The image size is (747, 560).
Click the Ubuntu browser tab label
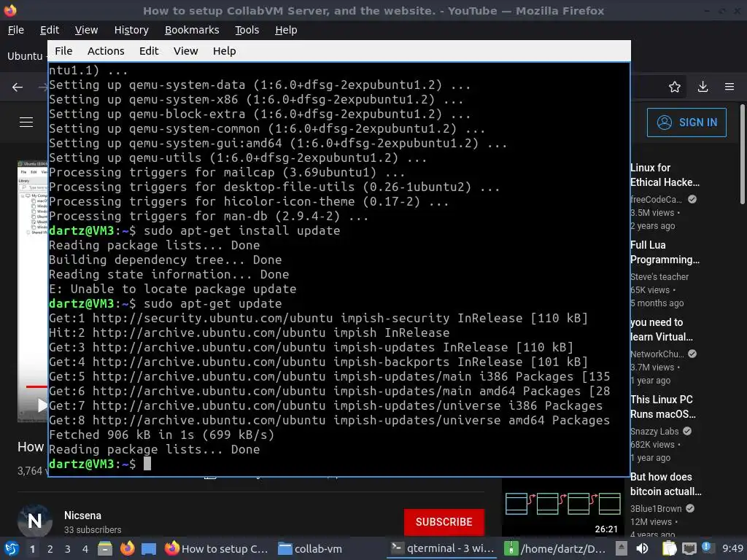point(25,56)
